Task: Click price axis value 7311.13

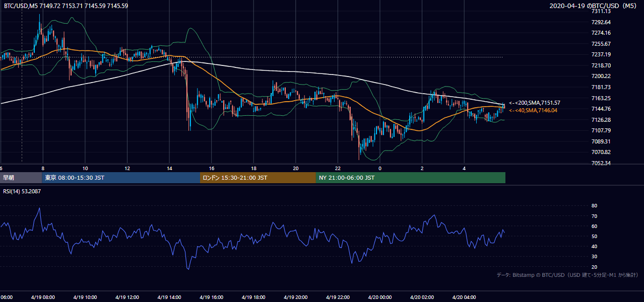Action: pyautogui.click(x=601, y=11)
